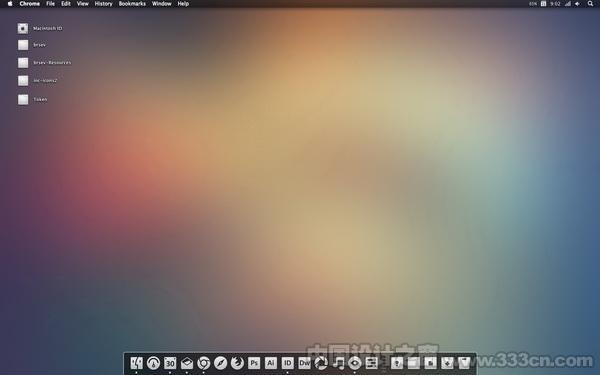
Task: Open the History menu
Action: coord(103,4)
